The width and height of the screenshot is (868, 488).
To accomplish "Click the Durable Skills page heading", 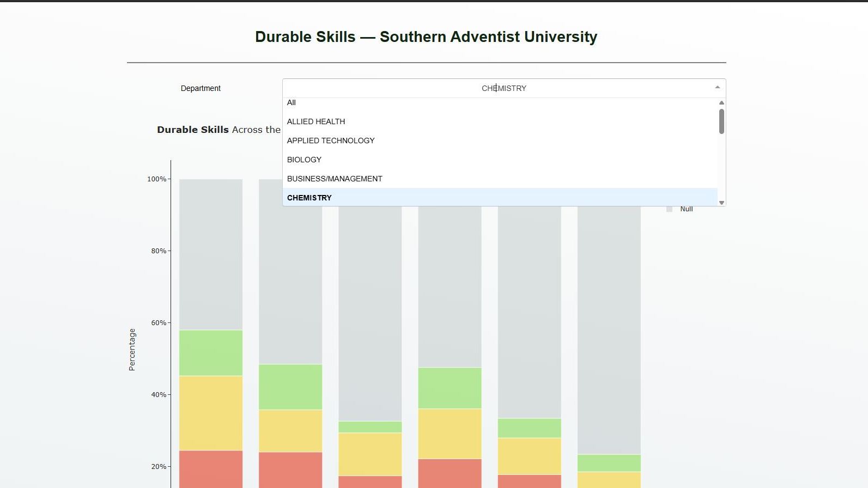I will pos(426,37).
